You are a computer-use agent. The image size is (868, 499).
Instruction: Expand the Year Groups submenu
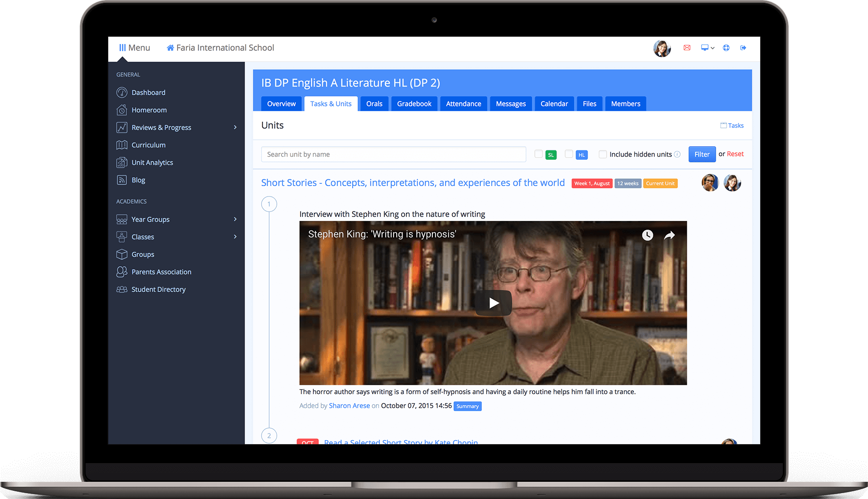(x=235, y=219)
